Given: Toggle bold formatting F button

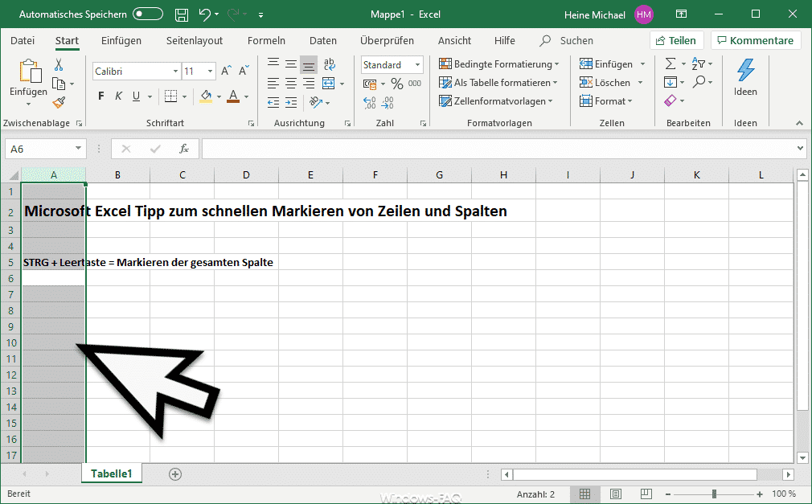Looking at the screenshot, I should (x=101, y=96).
